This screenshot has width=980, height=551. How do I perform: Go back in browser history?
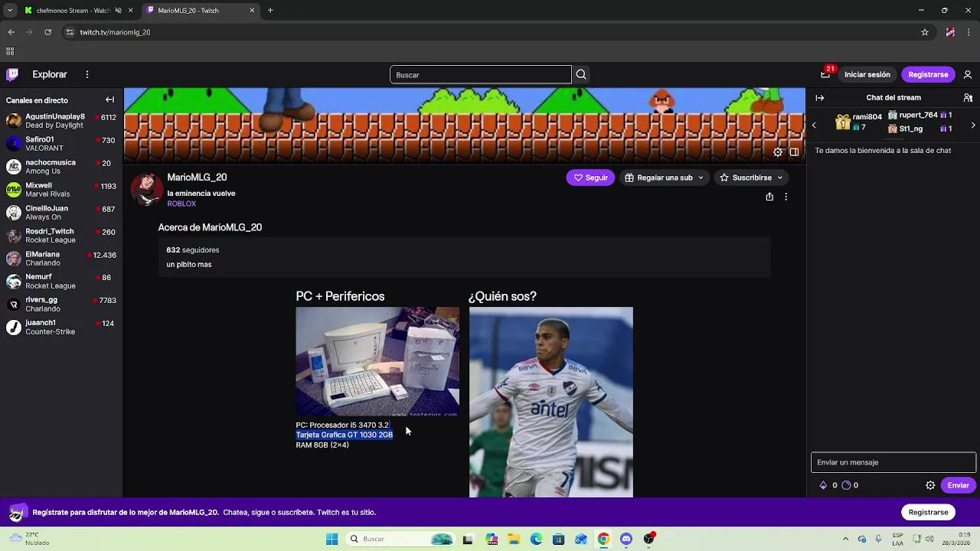point(11,32)
